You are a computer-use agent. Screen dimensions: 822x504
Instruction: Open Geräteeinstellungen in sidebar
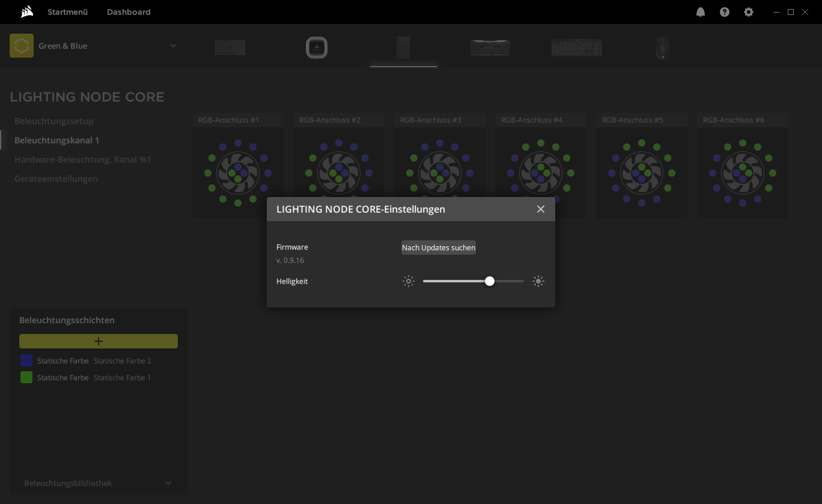[56, 178]
